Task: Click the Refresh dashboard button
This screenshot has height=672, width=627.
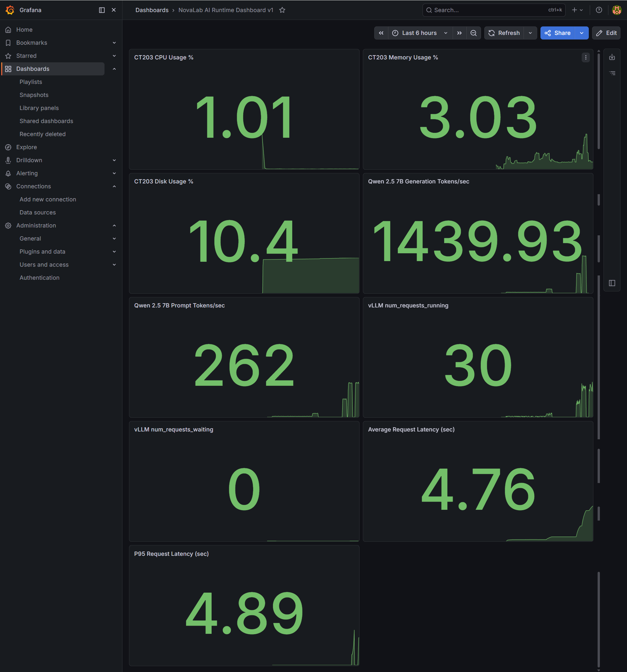Action: pos(504,33)
